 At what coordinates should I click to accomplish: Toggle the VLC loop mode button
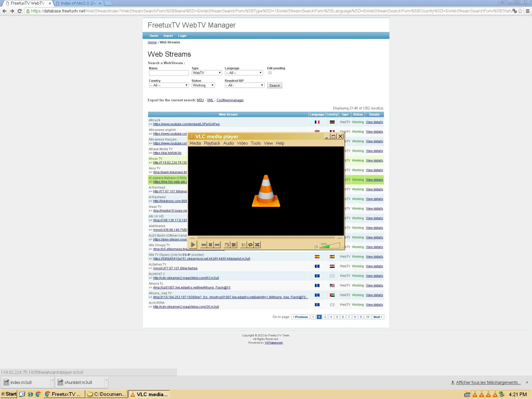point(250,245)
